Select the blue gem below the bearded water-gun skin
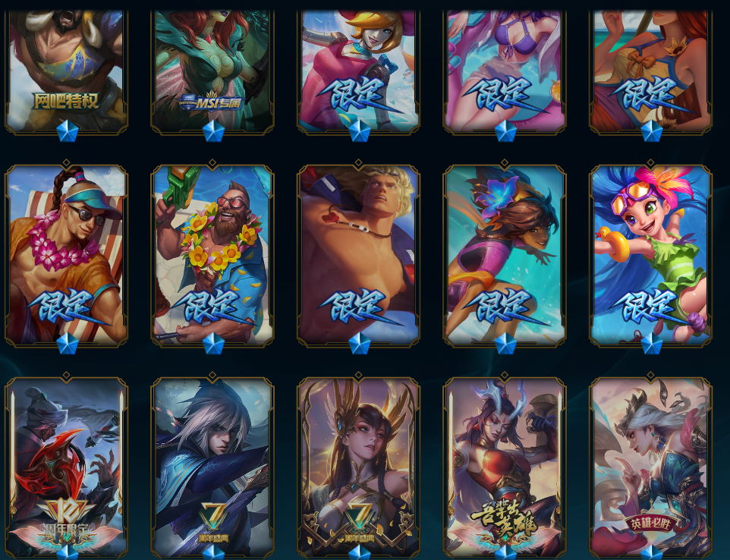The image size is (730, 560). (x=213, y=344)
